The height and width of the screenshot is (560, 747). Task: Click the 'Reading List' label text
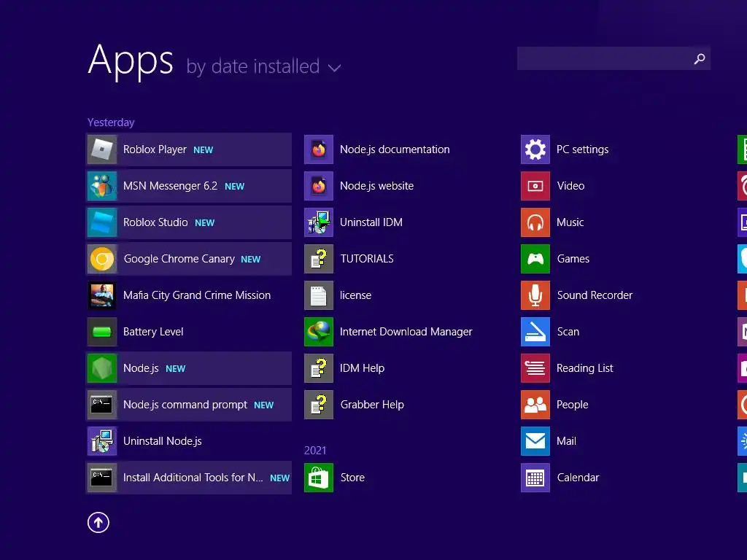584,368
